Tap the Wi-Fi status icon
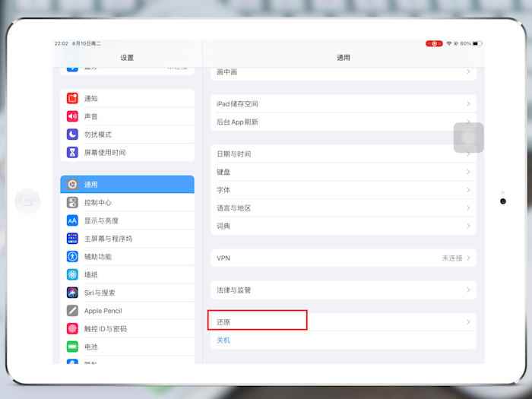The height and width of the screenshot is (399, 532). (449, 43)
